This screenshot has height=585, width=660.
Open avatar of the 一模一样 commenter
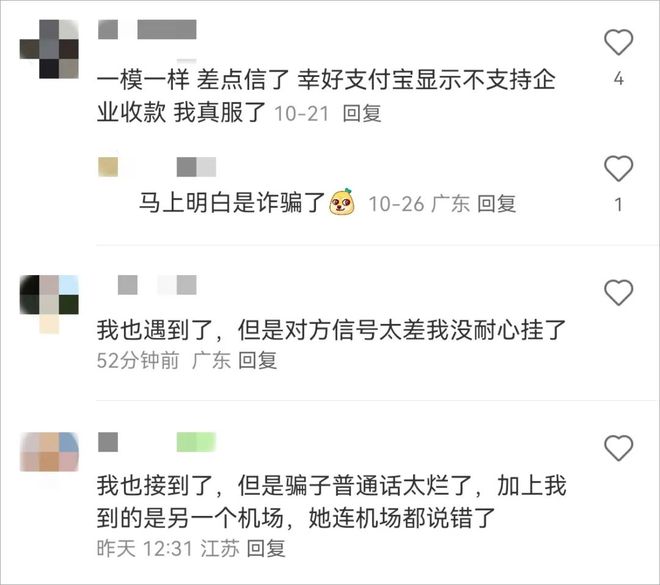[x=49, y=49]
